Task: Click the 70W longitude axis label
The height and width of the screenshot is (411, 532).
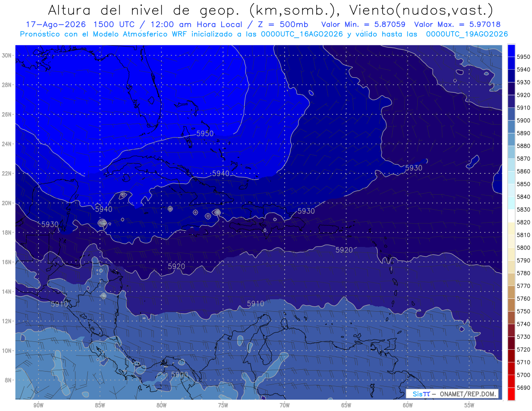Action: [x=285, y=405]
